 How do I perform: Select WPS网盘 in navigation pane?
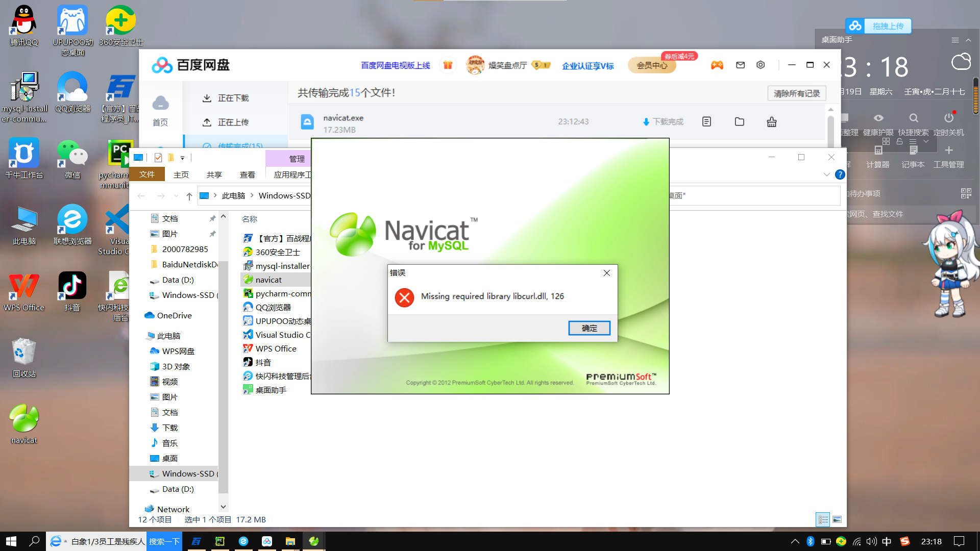[178, 351]
